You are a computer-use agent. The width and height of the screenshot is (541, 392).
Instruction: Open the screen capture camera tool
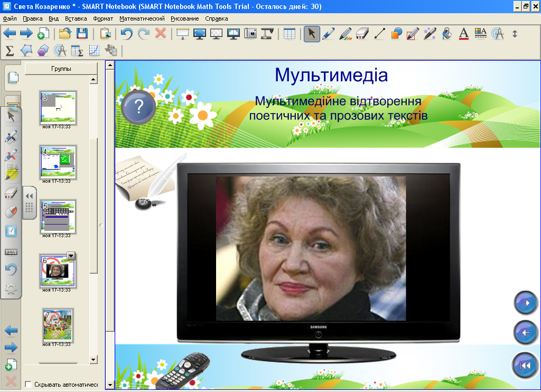[250, 34]
